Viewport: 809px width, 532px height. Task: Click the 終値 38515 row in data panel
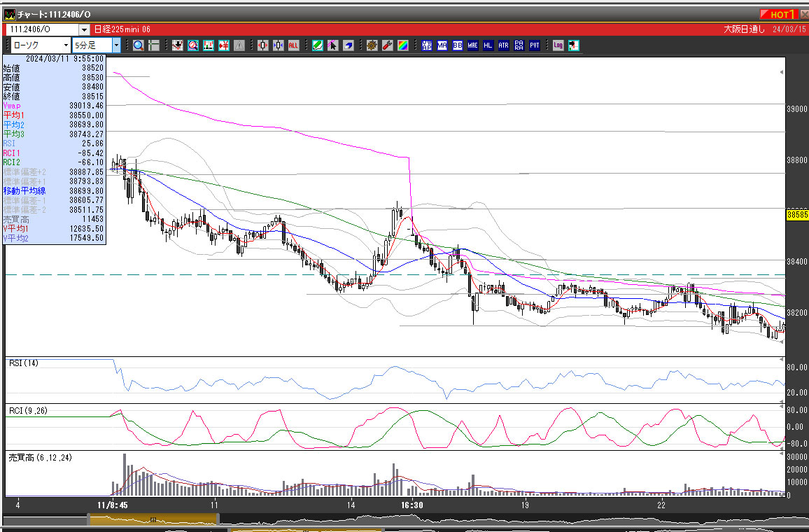(x=54, y=97)
